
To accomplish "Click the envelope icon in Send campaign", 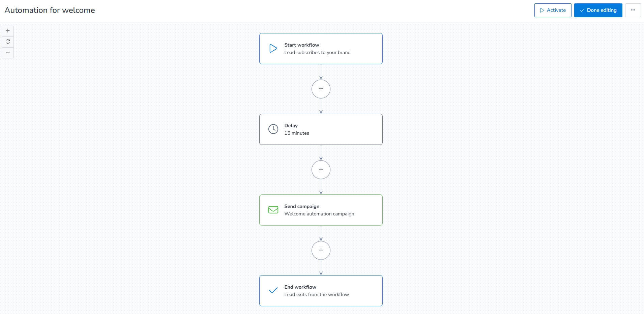I will coord(273,210).
